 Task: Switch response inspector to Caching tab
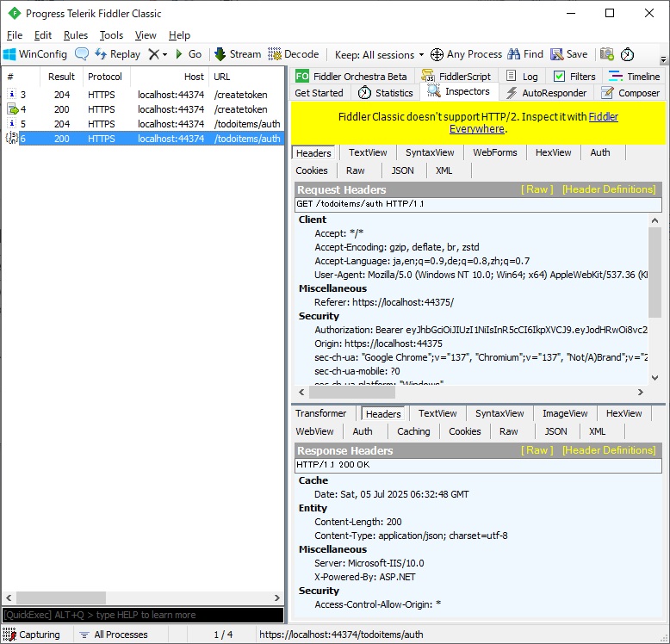click(x=413, y=431)
